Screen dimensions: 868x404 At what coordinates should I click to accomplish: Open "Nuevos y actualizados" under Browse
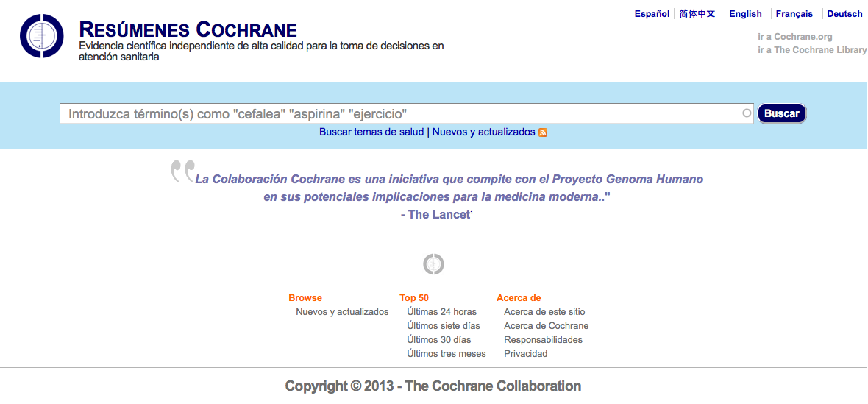342,311
